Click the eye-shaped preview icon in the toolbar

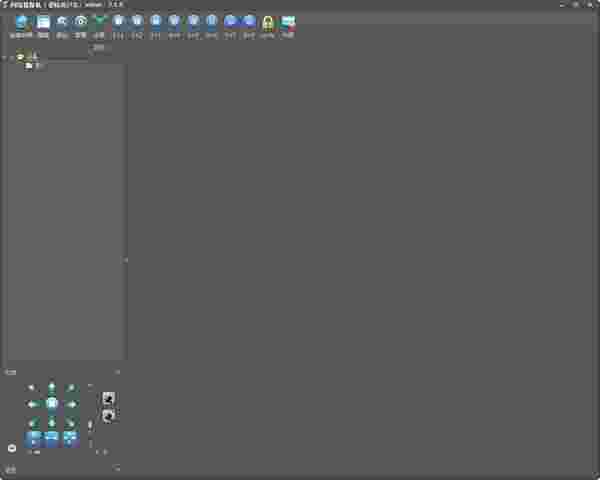tap(81, 22)
